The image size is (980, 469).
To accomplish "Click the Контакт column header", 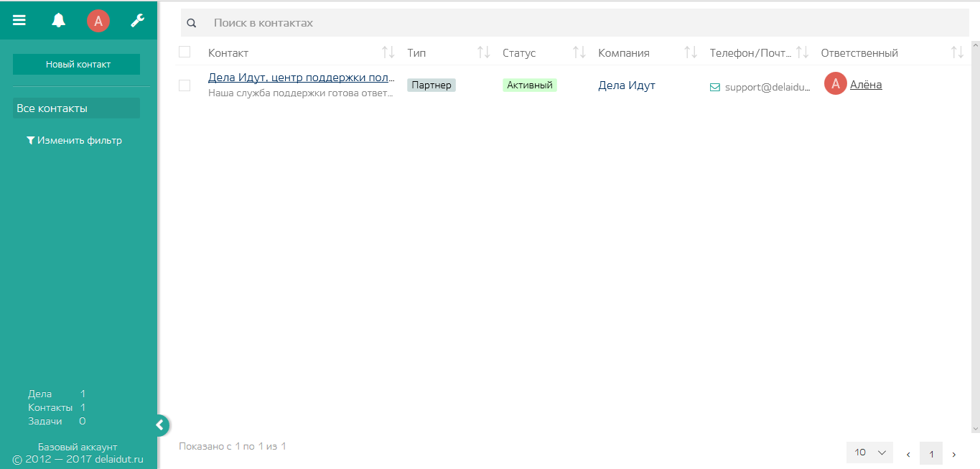I will pos(228,53).
